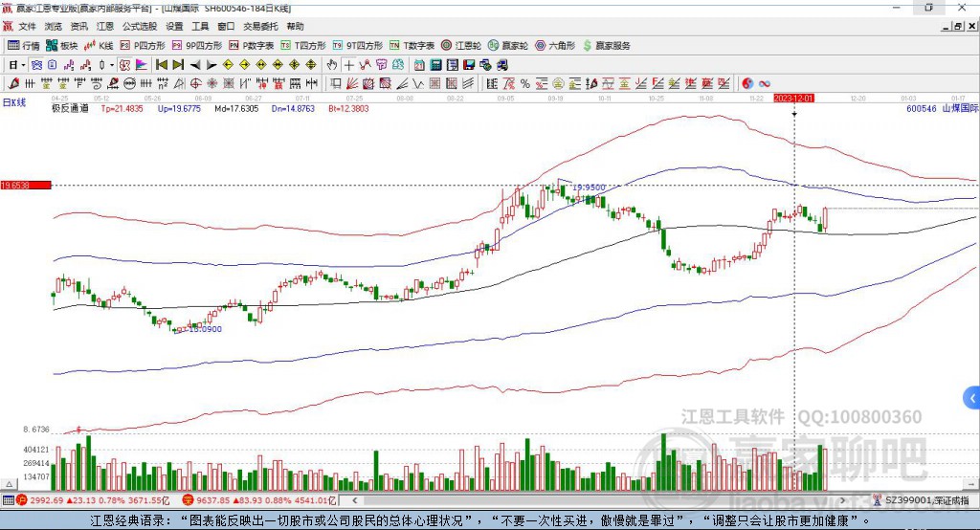Open the T四方形 tool
Image resolution: width=980 pixels, height=530 pixels.
click(303, 46)
